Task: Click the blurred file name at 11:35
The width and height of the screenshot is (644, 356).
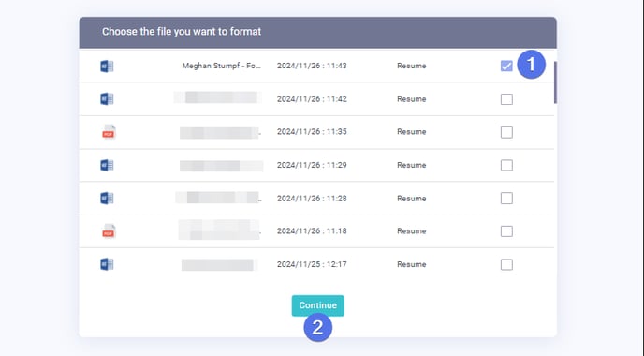Action: [221, 132]
